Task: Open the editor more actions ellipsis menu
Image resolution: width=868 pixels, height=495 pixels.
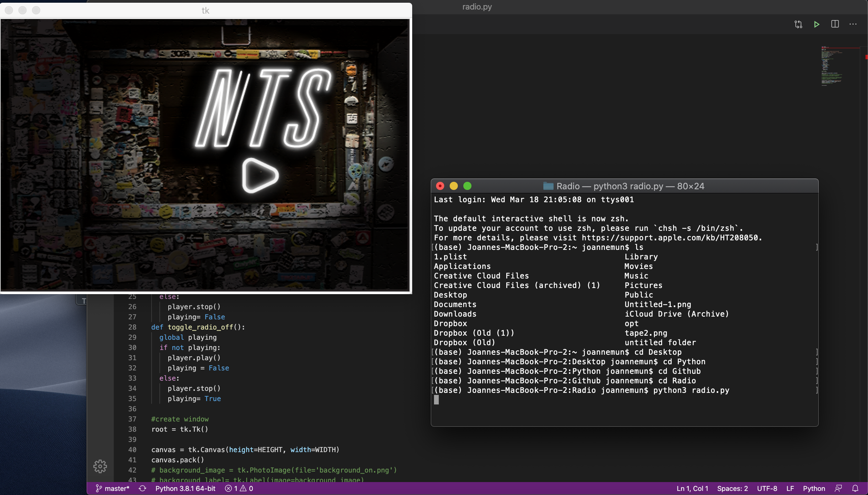Action: pos(853,24)
